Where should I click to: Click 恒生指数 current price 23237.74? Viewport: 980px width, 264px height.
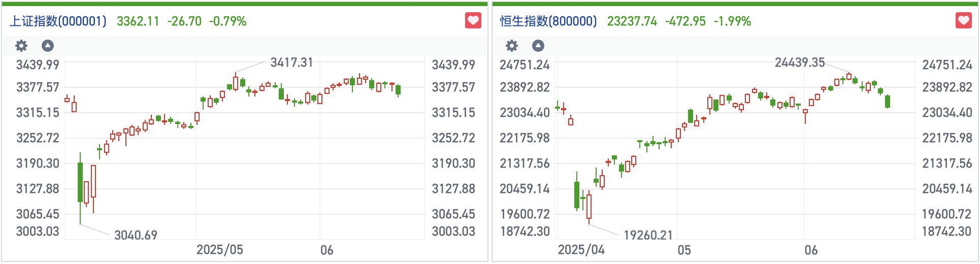pos(632,21)
